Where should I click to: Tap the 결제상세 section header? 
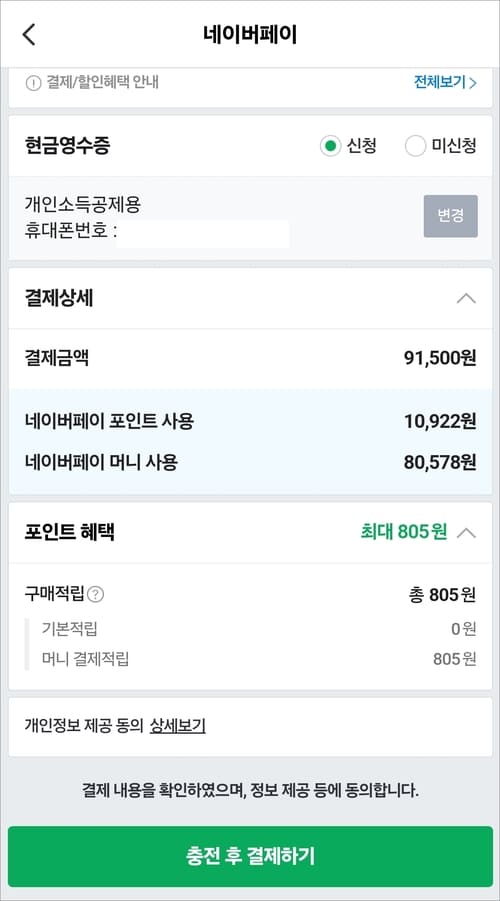click(x=250, y=299)
